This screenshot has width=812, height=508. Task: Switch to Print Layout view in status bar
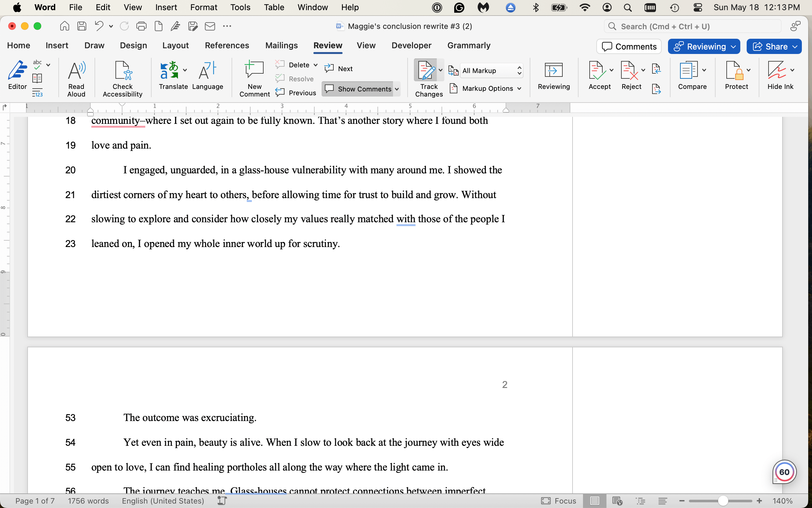click(x=594, y=501)
